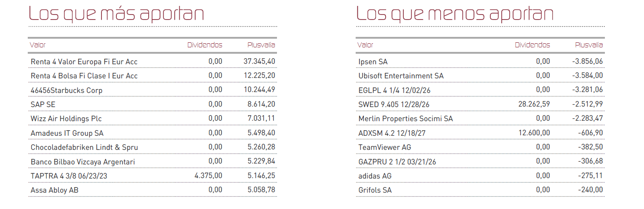
Task: Click the Valor column header in left table
Action: [38, 45]
